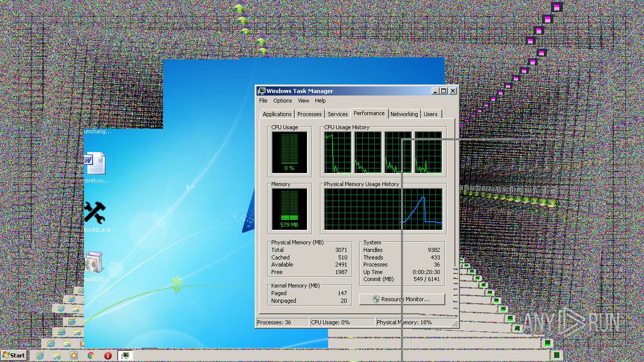
Task: Select the Performance tab
Action: click(x=369, y=113)
